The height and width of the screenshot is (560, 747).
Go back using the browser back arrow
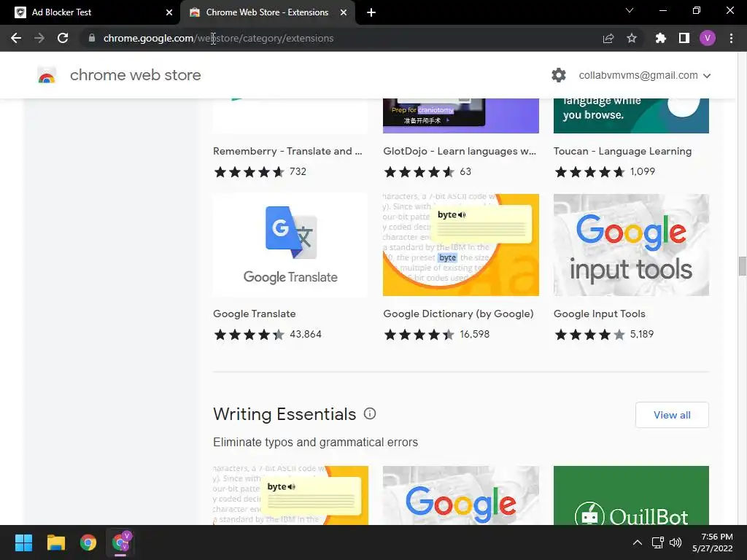[x=16, y=38]
